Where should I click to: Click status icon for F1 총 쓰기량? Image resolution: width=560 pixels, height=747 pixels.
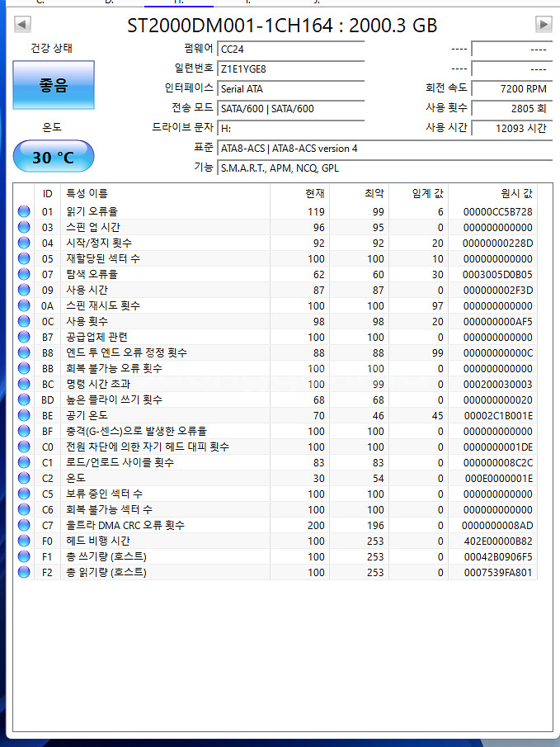[x=24, y=557]
